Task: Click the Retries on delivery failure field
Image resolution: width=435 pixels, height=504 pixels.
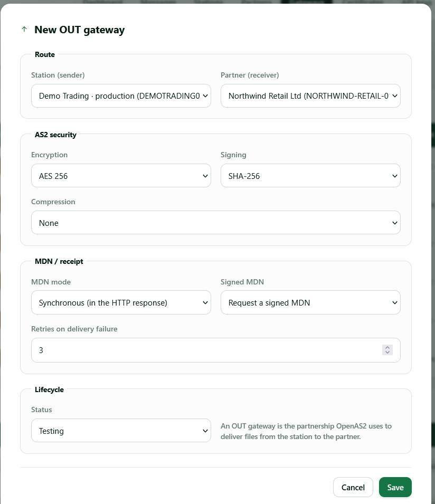Action: click(x=216, y=350)
